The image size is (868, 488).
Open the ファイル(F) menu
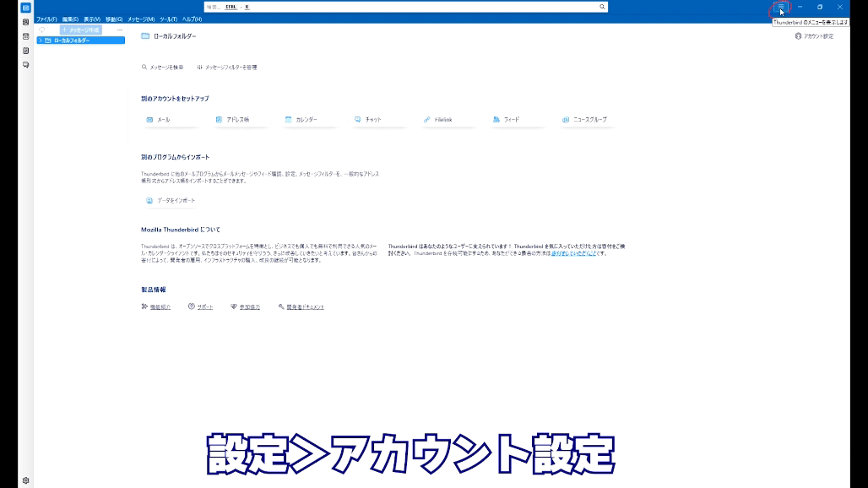(x=46, y=19)
